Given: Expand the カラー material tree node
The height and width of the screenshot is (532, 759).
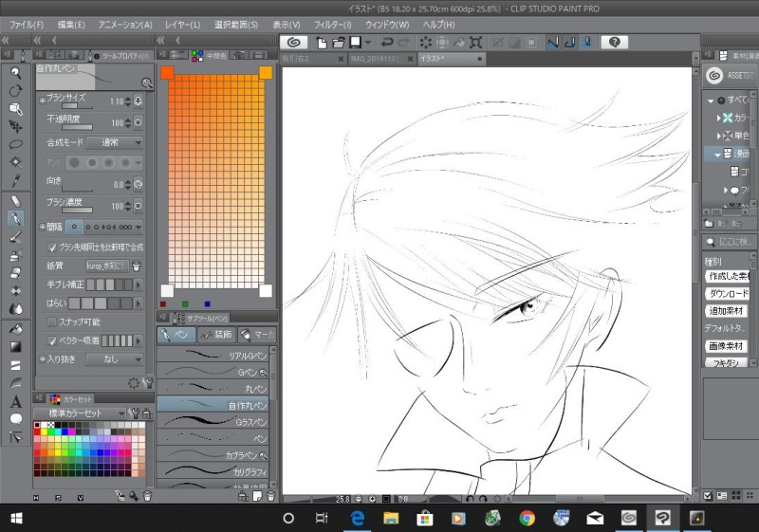Looking at the screenshot, I should pos(719,118).
